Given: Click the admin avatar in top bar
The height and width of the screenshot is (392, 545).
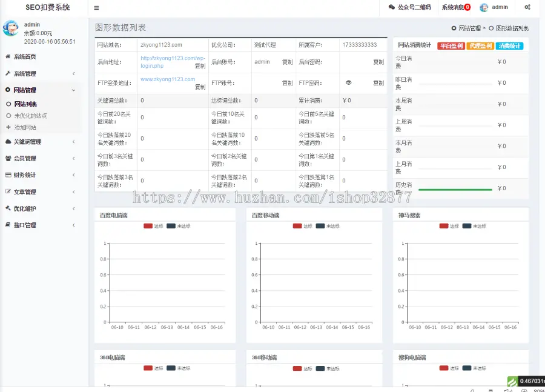Looking at the screenshot, I should pos(484,7).
